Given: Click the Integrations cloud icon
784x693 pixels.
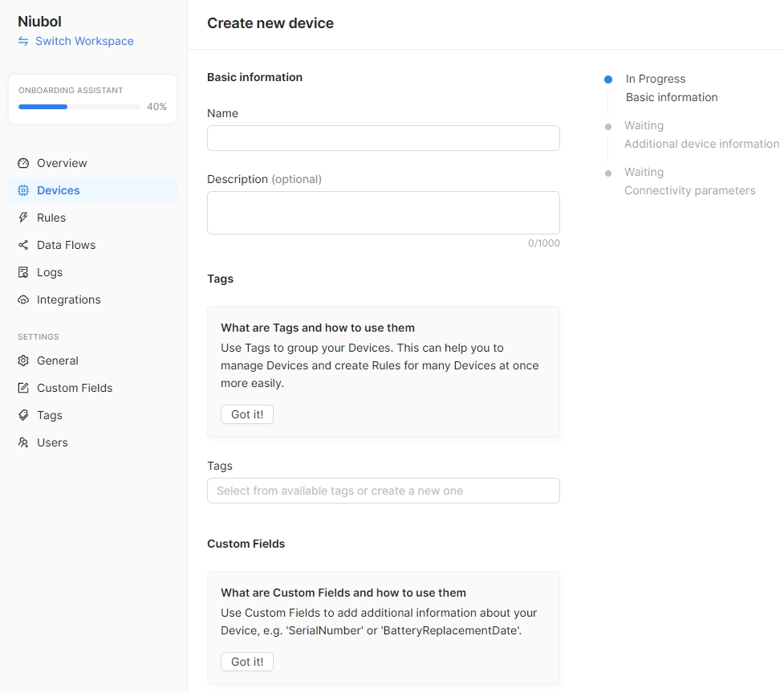Looking at the screenshot, I should click(x=23, y=300).
